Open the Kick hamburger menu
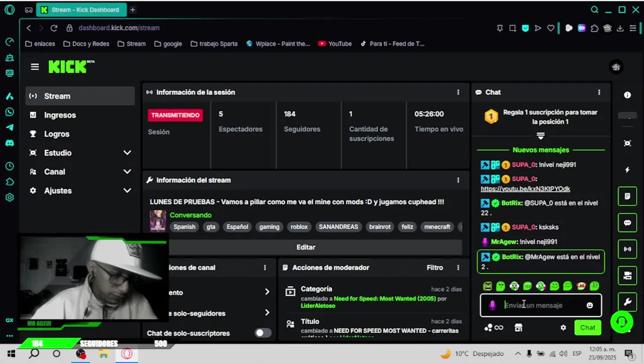Screen dimensions: 644x363 pos(35,67)
